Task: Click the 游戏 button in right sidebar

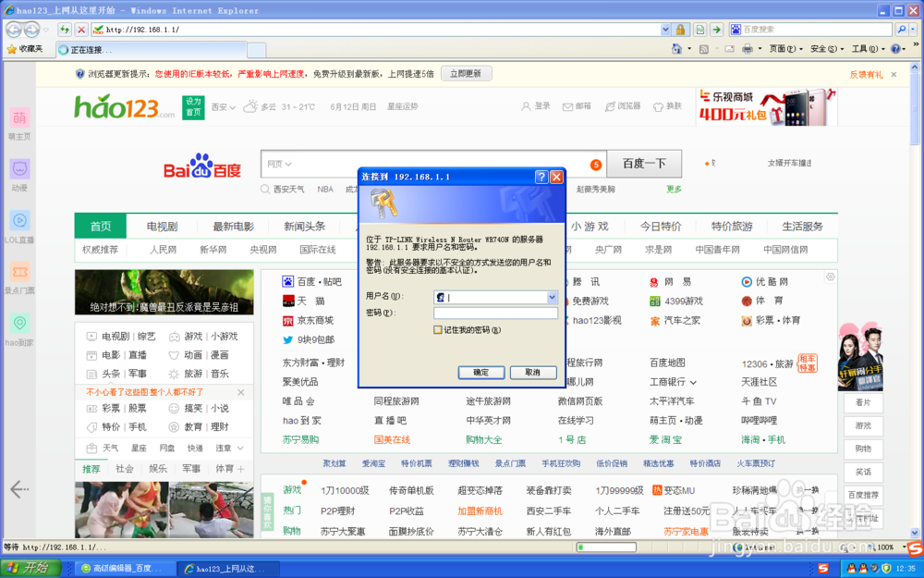Action: point(863,425)
